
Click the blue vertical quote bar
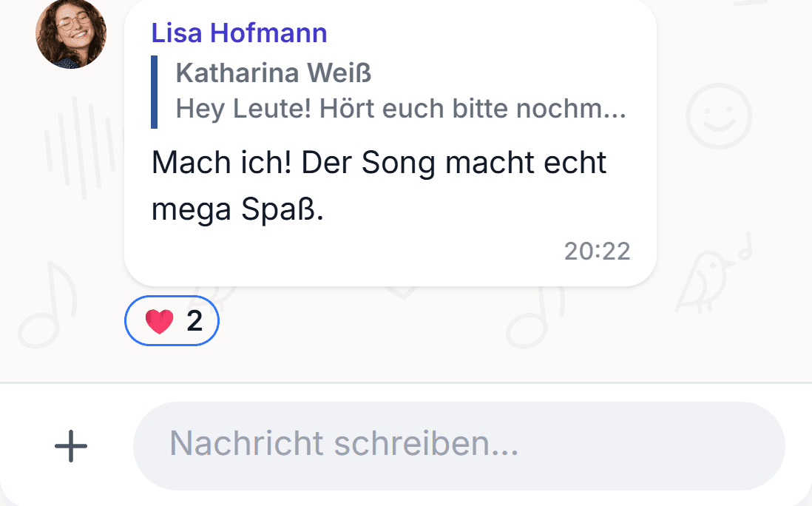[154, 92]
